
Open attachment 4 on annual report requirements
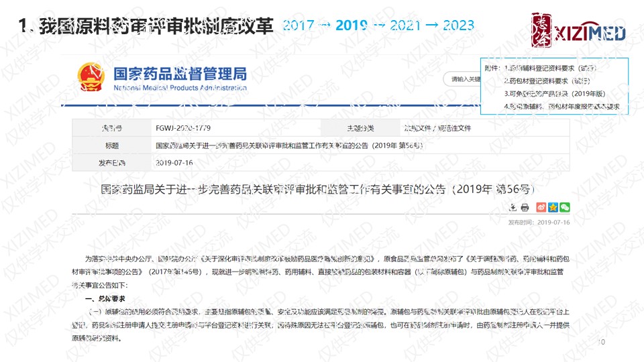(561, 107)
